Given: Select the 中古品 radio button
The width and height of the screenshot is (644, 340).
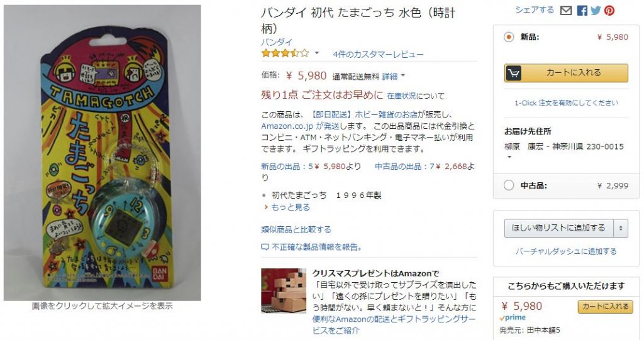Looking at the screenshot, I should [x=508, y=185].
